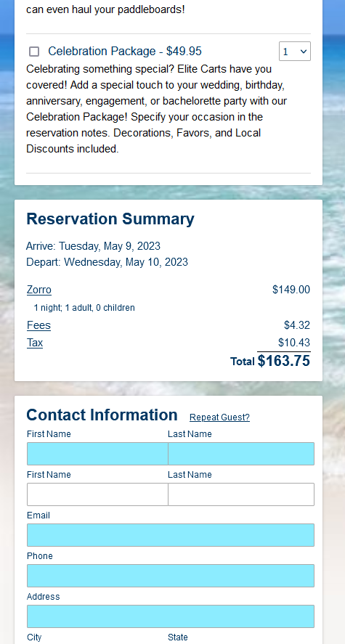This screenshot has height=644, width=345.
Task: Enable the Celebration Package checkbox
Action: click(34, 52)
